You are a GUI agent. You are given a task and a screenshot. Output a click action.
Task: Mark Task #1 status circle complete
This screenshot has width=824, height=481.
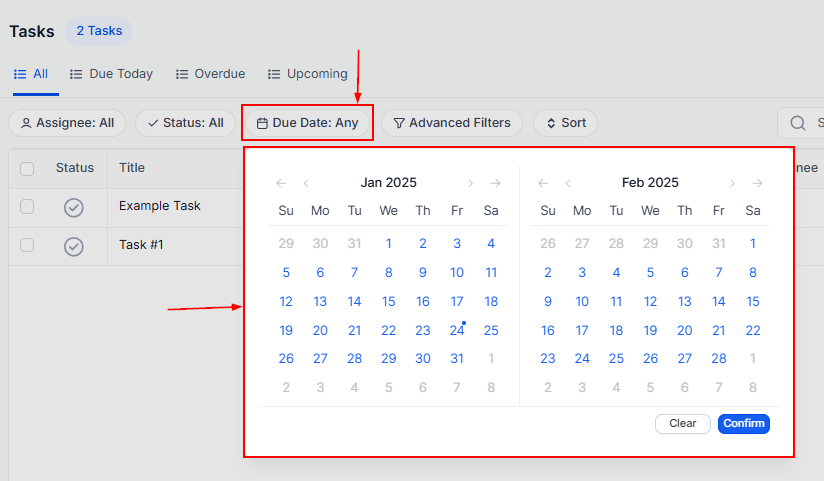74,246
